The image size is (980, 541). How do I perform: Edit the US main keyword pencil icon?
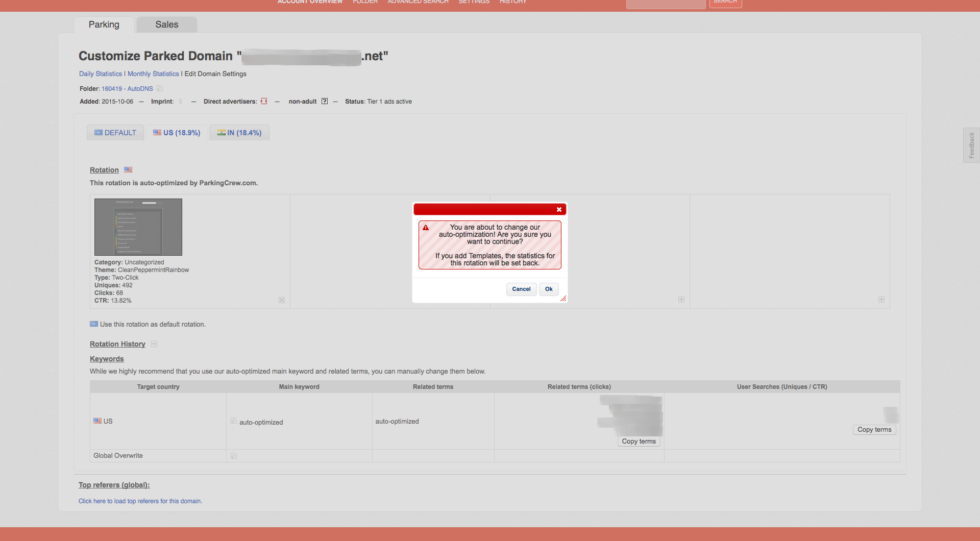click(233, 421)
